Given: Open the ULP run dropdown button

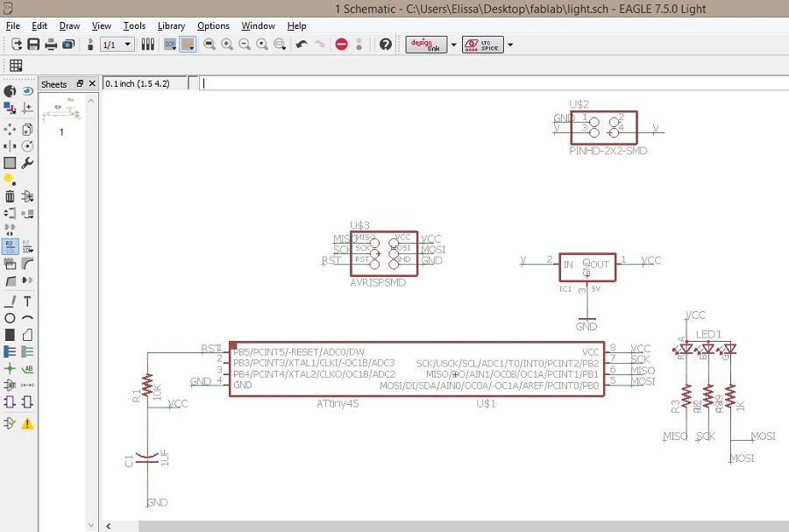Looking at the screenshot, I should [188, 44].
